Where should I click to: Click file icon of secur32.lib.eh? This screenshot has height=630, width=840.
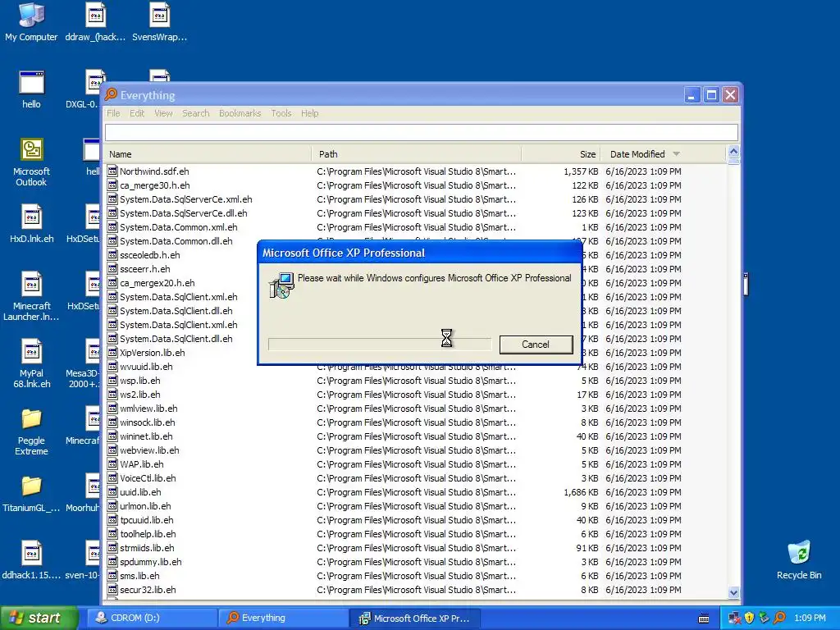click(112, 589)
